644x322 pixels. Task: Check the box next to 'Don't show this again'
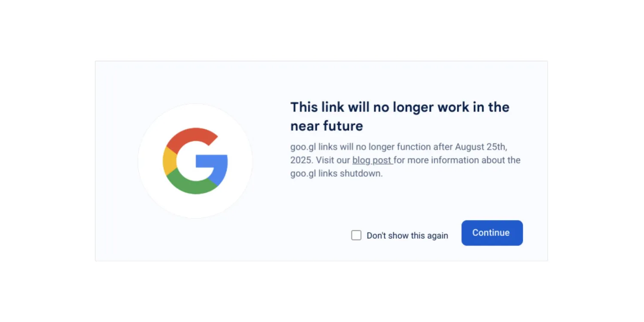pos(356,235)
